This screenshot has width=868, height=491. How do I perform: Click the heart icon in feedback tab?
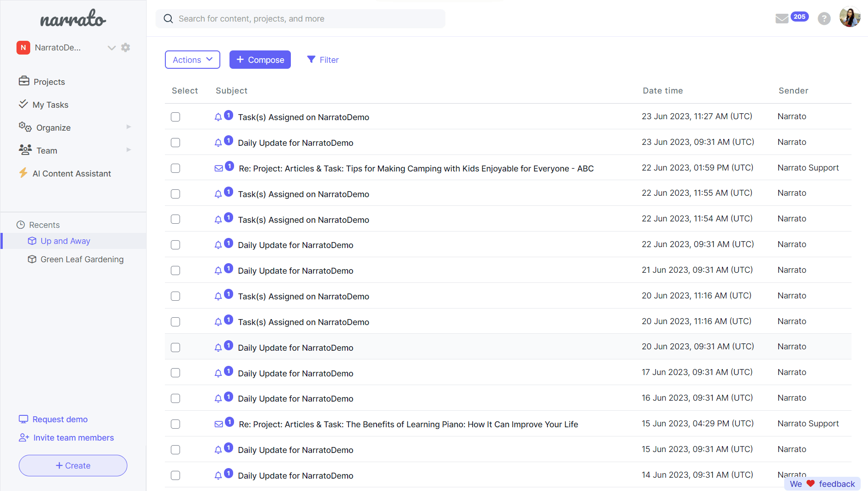coord(810,484)
